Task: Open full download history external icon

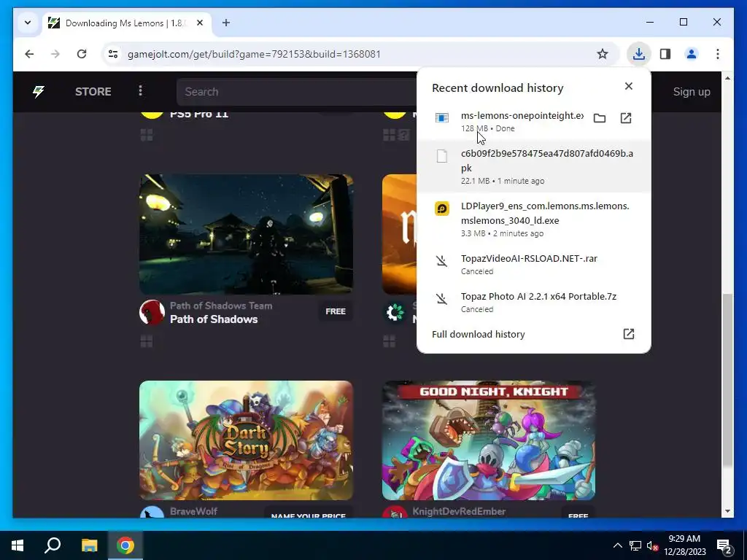Action: pos(628,334)
